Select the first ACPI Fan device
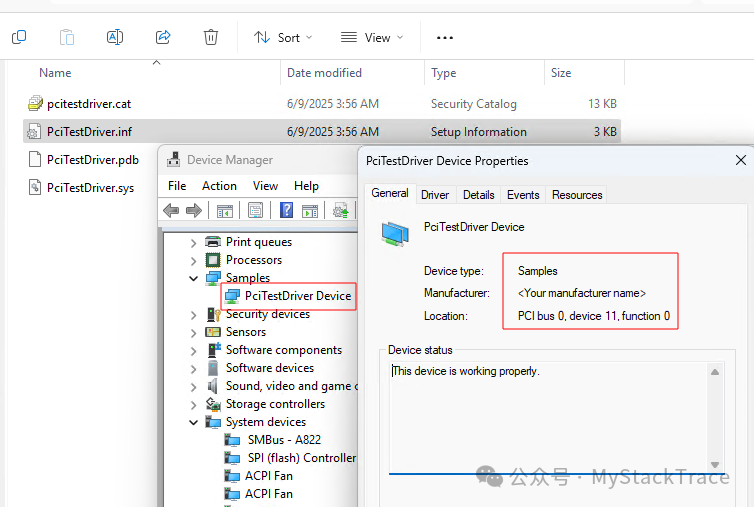 [x=269, y=476]
